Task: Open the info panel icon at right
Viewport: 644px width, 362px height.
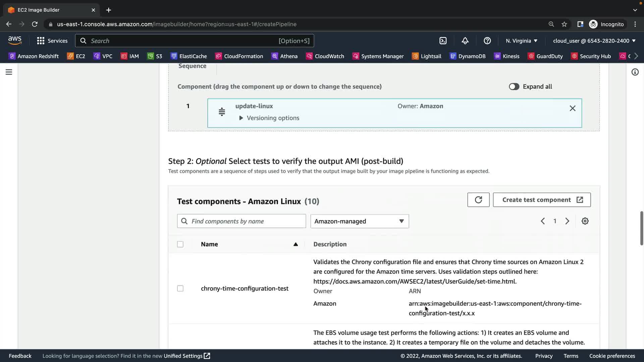Action: tap(635, 72)
